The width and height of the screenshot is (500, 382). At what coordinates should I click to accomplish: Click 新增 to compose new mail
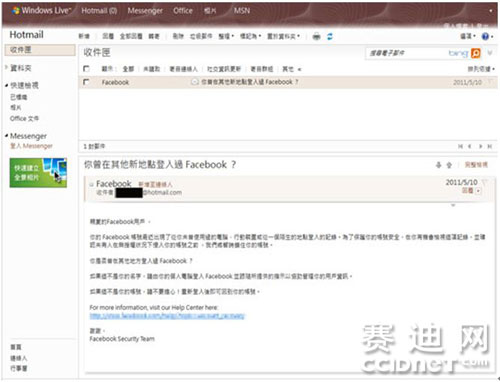[84, 36]
